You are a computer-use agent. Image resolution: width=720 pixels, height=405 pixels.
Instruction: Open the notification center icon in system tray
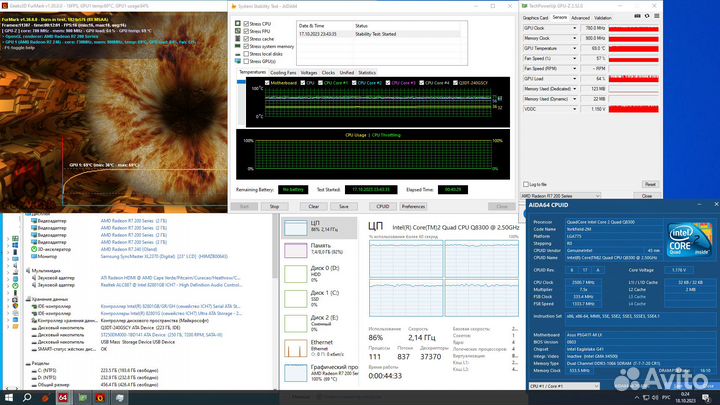(x=706, y=398)
